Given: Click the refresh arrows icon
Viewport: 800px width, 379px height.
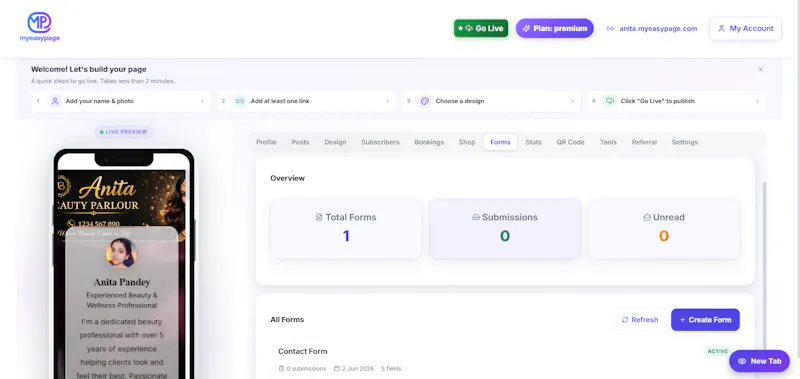Looking at the screenshot, I should [625, 320].
